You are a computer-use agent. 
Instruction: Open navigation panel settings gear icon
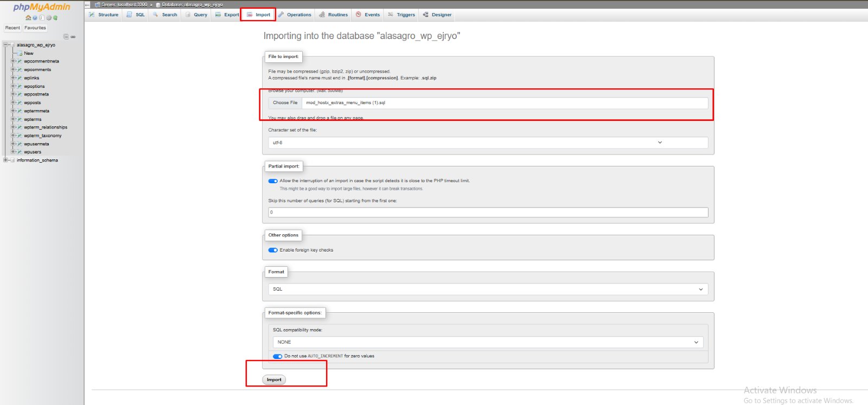(49, 18)
